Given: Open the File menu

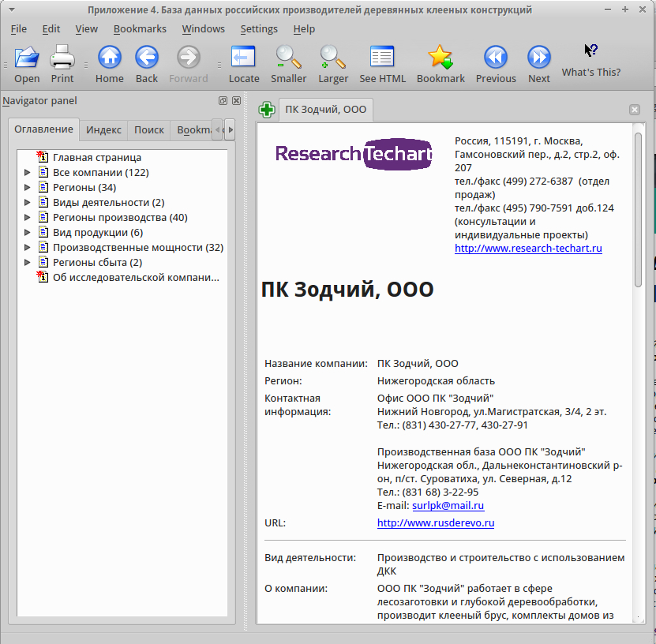Looking at the screenshot, I should pyautogui.click(x=18, y=29).
